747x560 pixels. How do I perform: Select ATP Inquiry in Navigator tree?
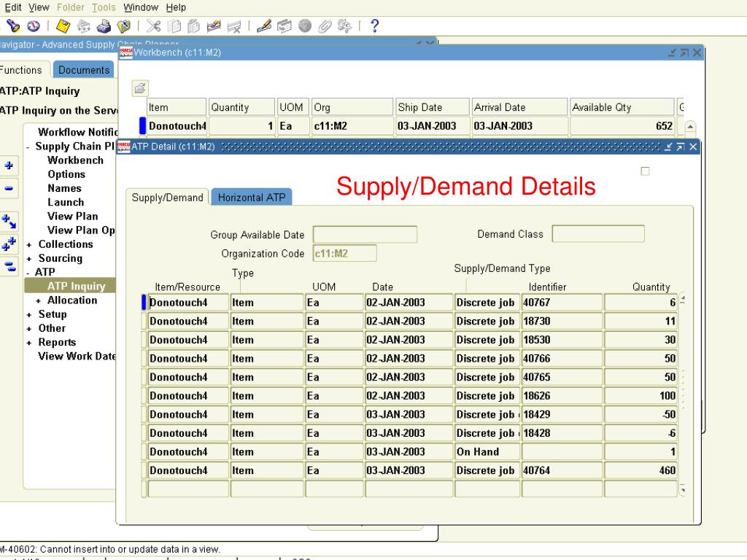click(x=70, y=286)
